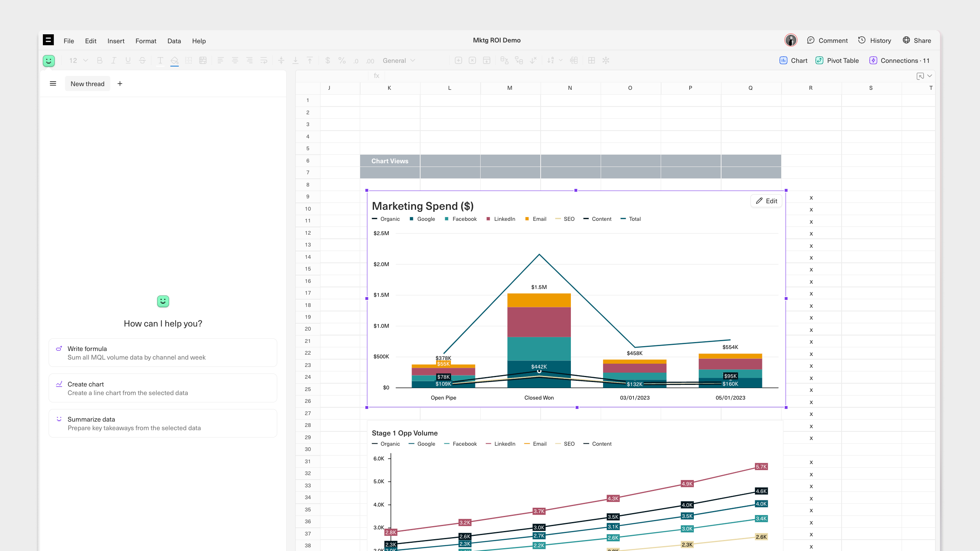The height and width of the screenshot is (551, 980).
Task: Click the cell borders icon
Action: [x=189, y=60]
